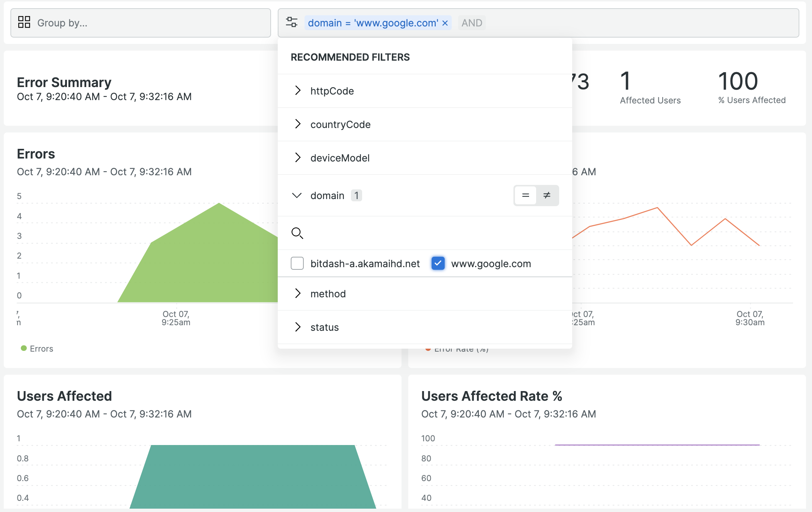812x512 pixels.
Task: Click the domain selected count badge
Action: (356, 195)
